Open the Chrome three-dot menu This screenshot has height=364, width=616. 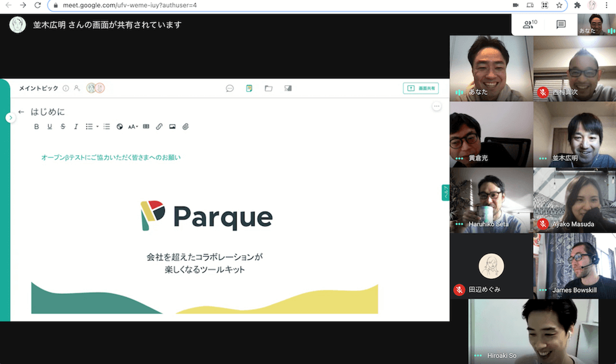[606, 5]
